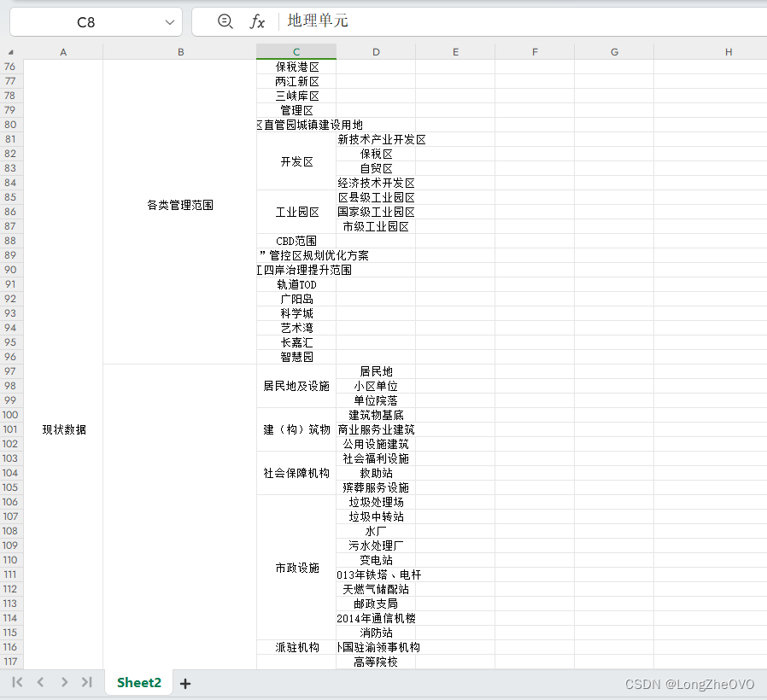Viewport: 767px width, 700px height.
Task: Click the 轨道TOD cell
Action: pyautogui.click(x=296, y=284)
